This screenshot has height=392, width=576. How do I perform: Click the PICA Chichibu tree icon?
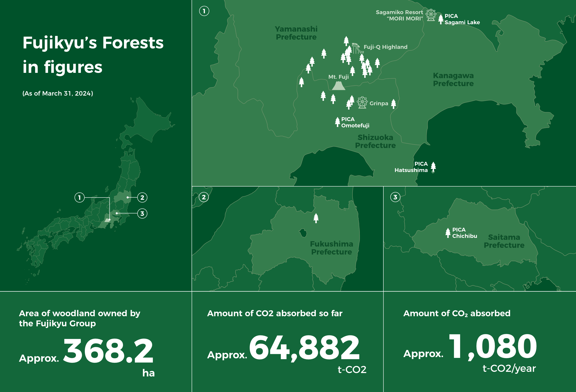(x=448, y=233)
